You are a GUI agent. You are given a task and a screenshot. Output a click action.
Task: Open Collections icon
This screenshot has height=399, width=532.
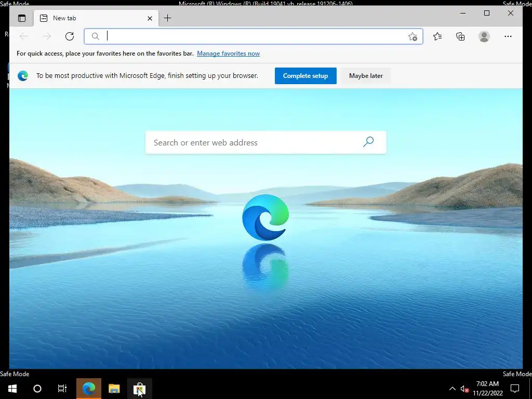pyautogui.click(x=460, y=36)
